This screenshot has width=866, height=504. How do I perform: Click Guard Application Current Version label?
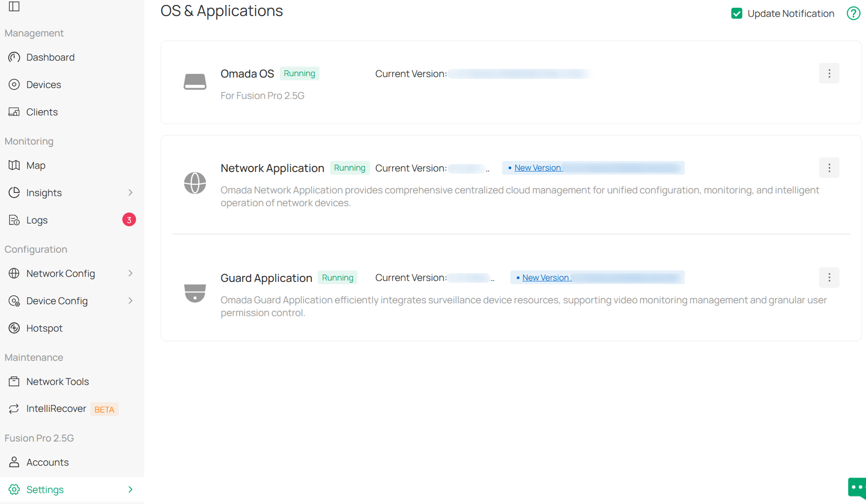click(411, 278)
